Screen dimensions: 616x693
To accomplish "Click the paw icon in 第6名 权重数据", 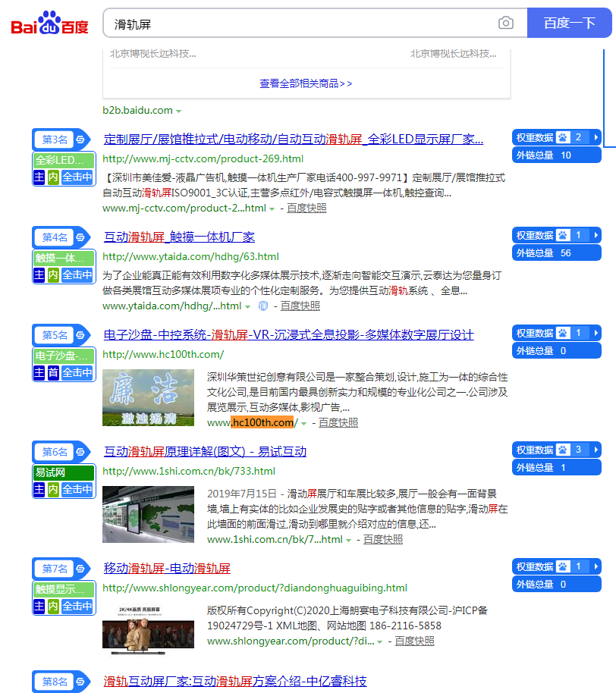I will click(x=562, y=450).
